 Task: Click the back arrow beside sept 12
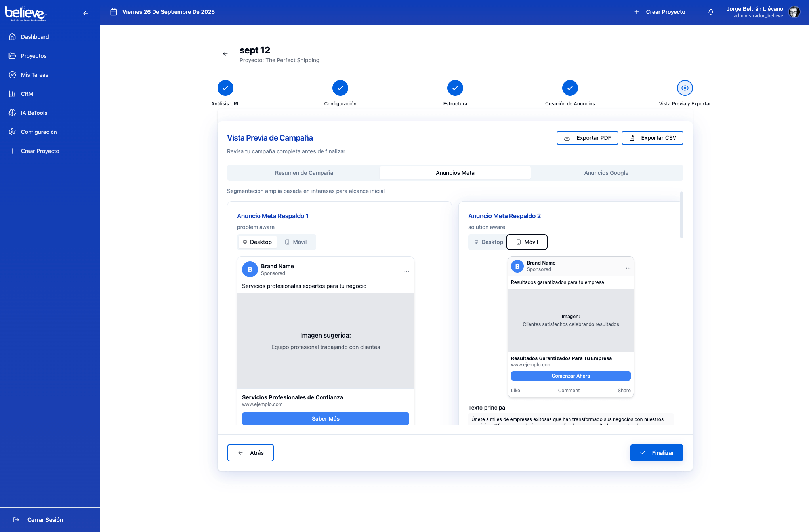pos(225,54)
